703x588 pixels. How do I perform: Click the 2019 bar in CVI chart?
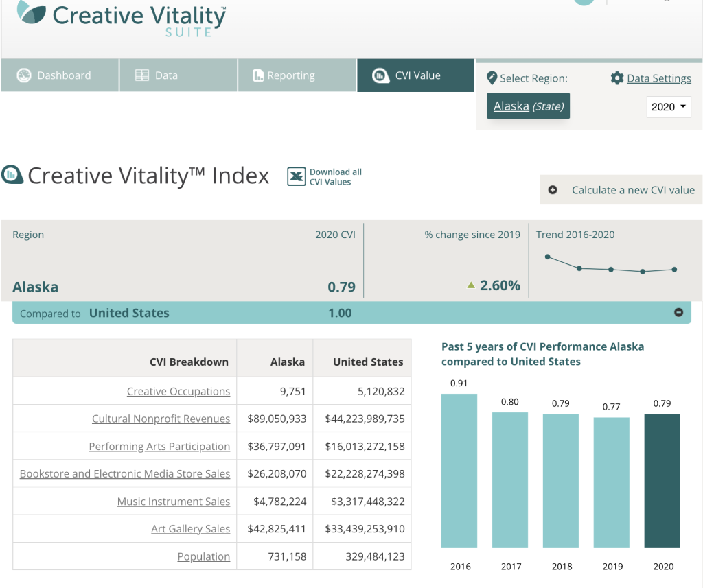pos(612,482)
